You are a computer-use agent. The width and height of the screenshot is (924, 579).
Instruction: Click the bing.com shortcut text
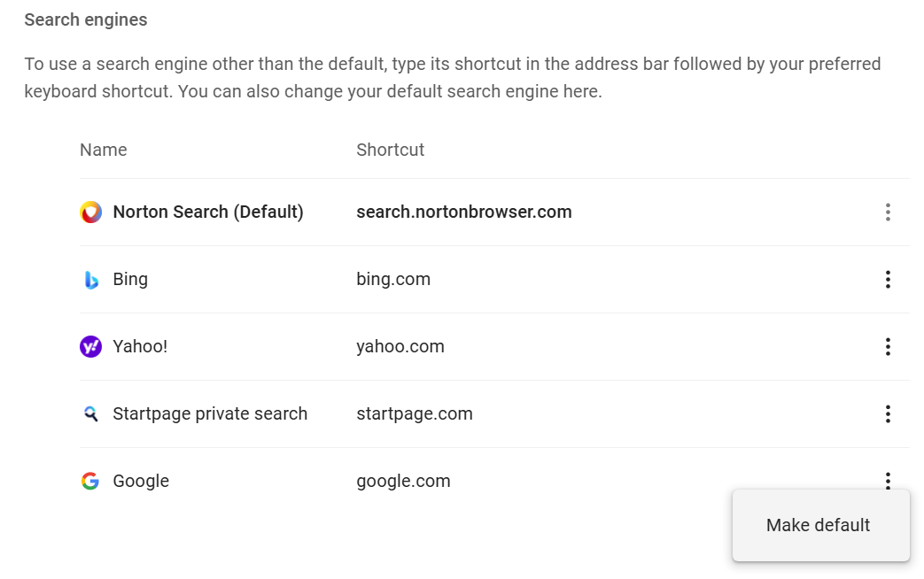click(393, 280)
